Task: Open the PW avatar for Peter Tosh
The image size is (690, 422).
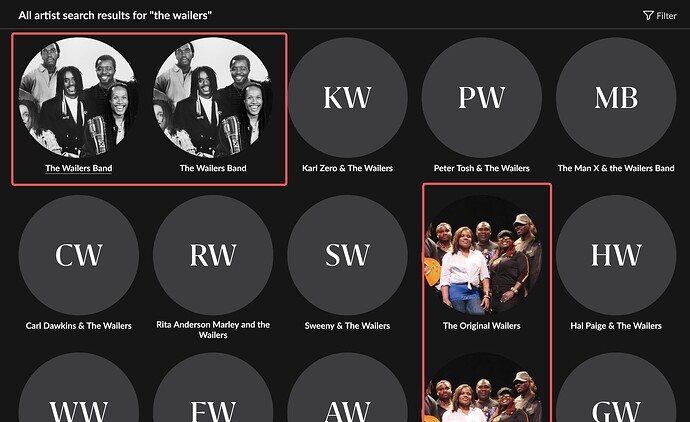Action: coord(481,98)
